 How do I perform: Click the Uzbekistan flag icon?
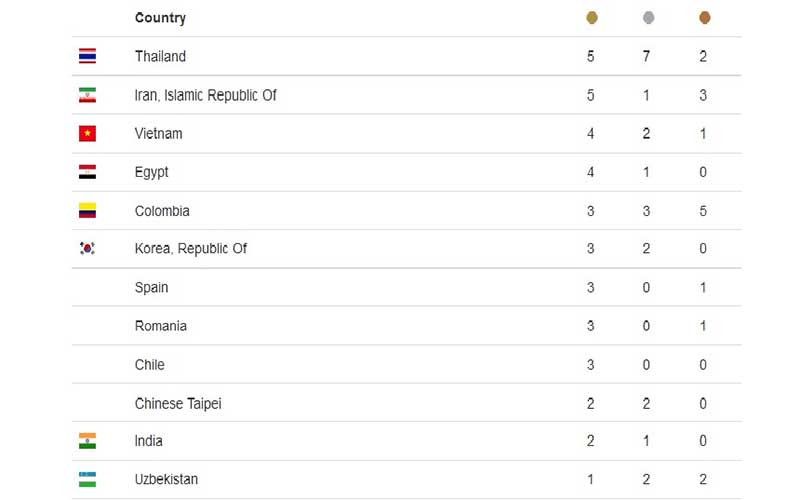(x=87, y=479)
